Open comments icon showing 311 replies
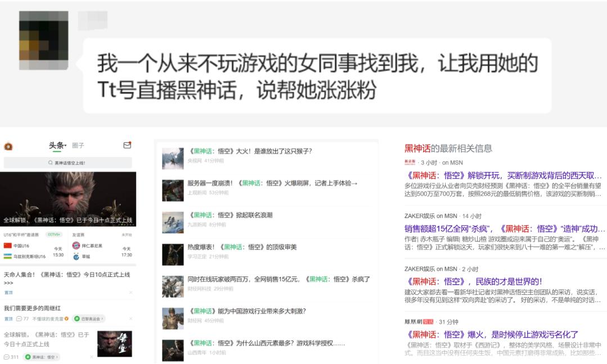This screenshot has width=607, height=364. (x=7, y=357)
